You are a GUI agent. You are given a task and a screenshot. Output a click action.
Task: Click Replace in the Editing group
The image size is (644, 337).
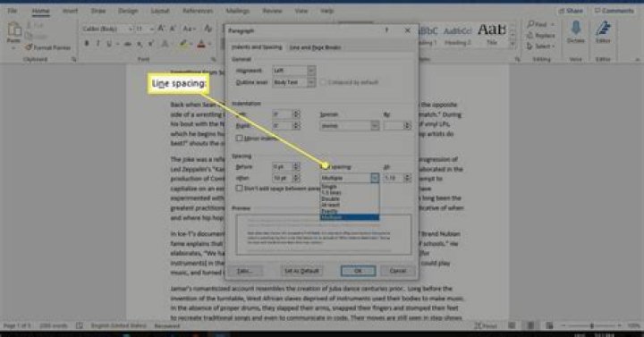click(x=541, y=35)
